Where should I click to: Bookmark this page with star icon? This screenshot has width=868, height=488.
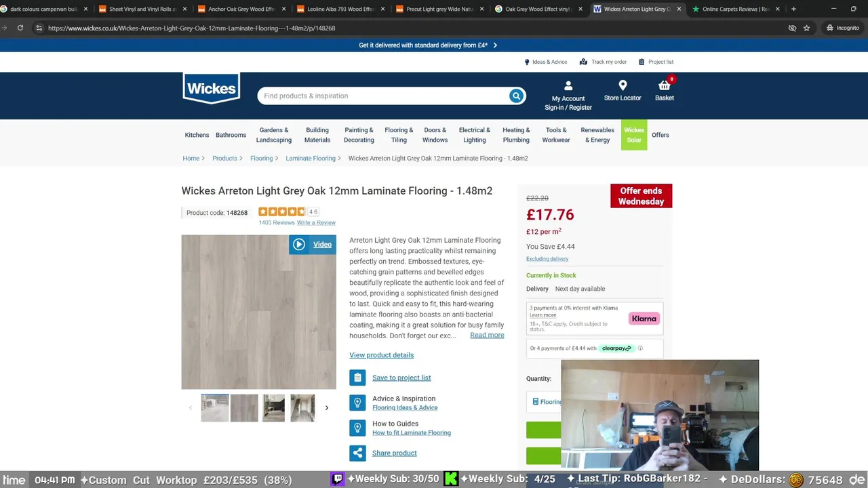(806, 28)
